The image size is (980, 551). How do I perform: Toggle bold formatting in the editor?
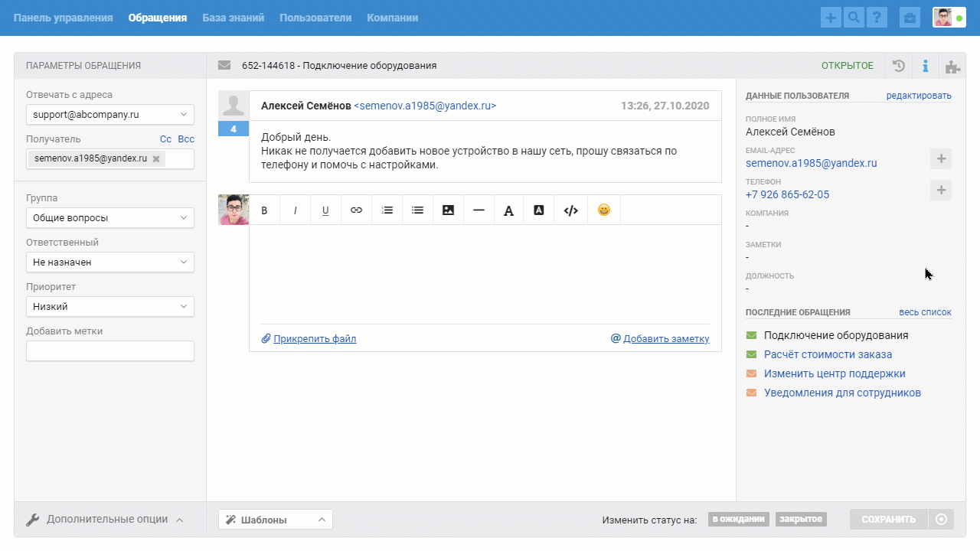tap(264, 210)
